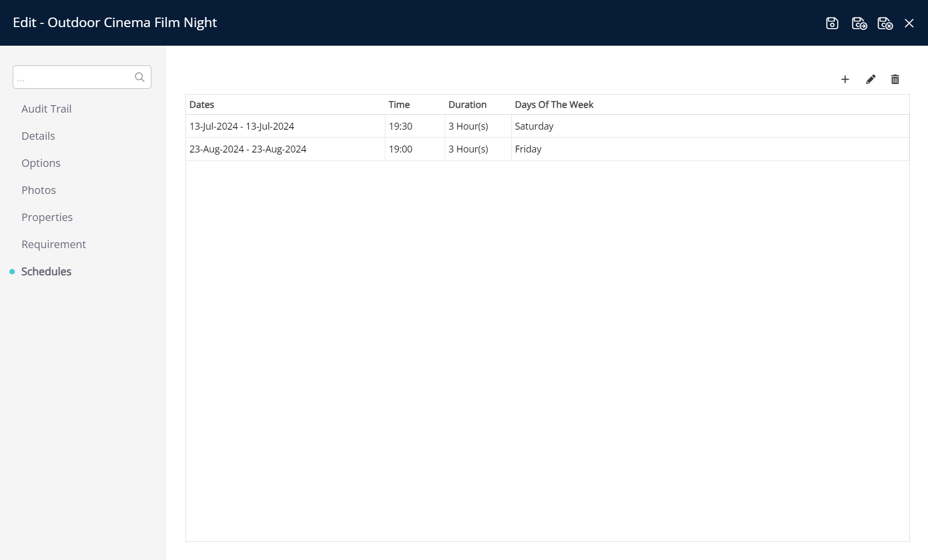The height and width of the screenshot is (560, 928).
Task: Open the Audit Trail section
Action: 46,109
